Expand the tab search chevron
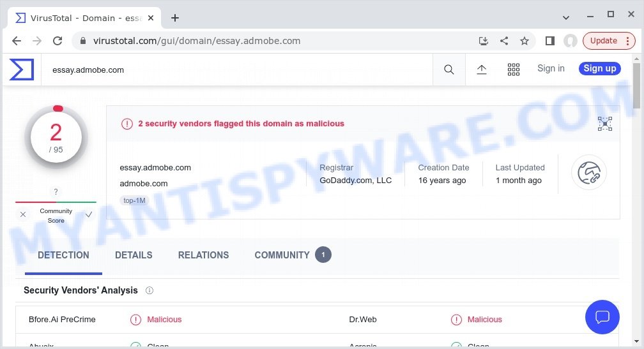This screenshot has width=644, height=349. (566, 18)
